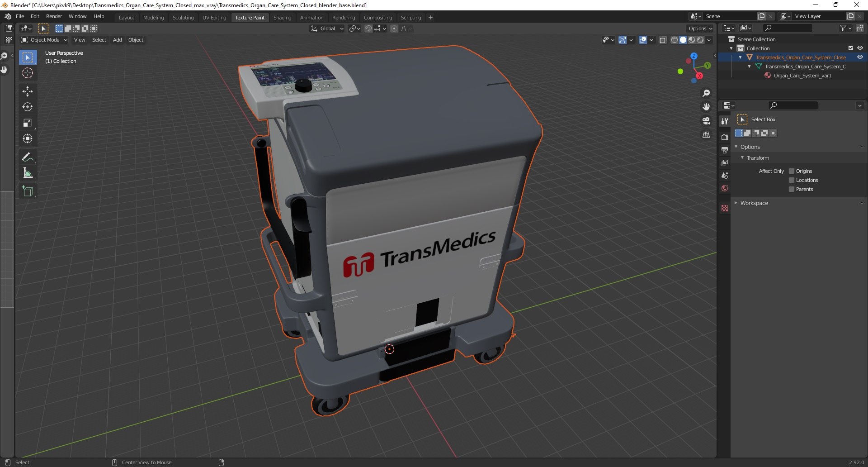This screenshot has width=868, height=467.
Task: Hide Transmedics_Organ_Care_System_Close with eye icon
Action: point(860,57)
